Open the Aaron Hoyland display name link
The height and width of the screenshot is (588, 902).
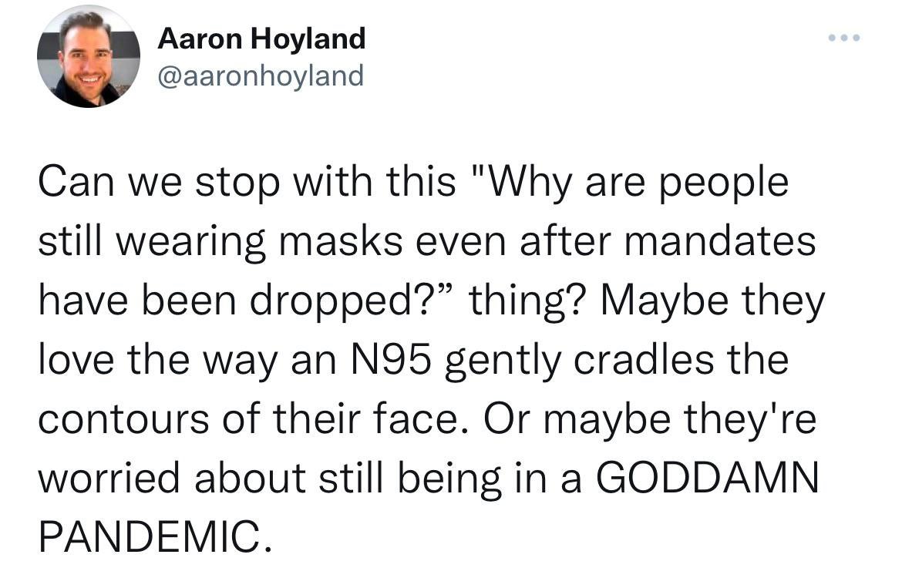262,39
